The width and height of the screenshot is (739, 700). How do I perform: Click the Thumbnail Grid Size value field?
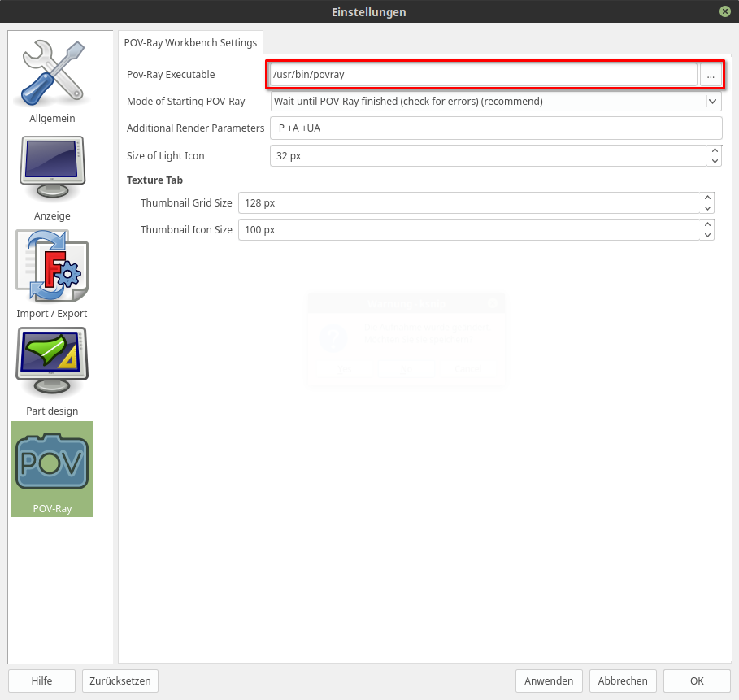coord(469,202)
